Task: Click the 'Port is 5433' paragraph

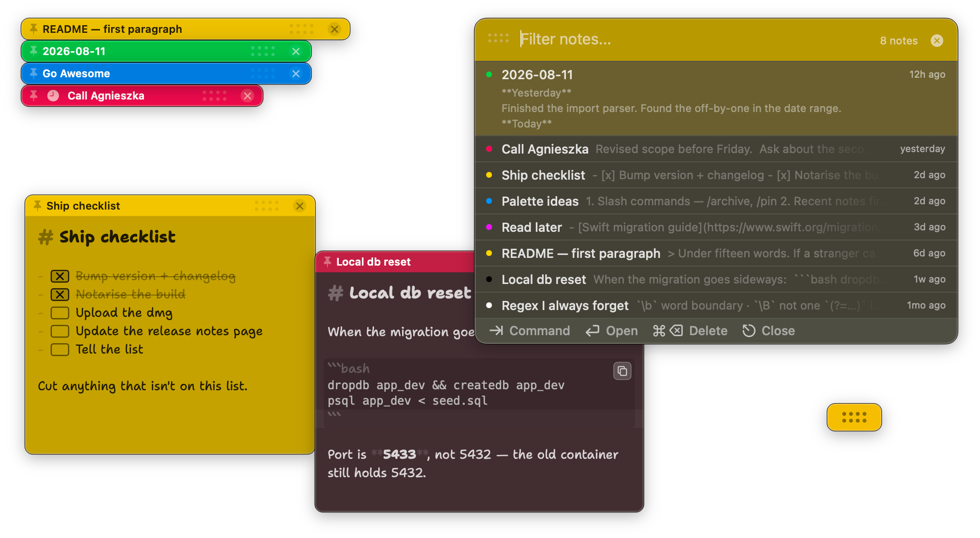Action: (473, 464)
